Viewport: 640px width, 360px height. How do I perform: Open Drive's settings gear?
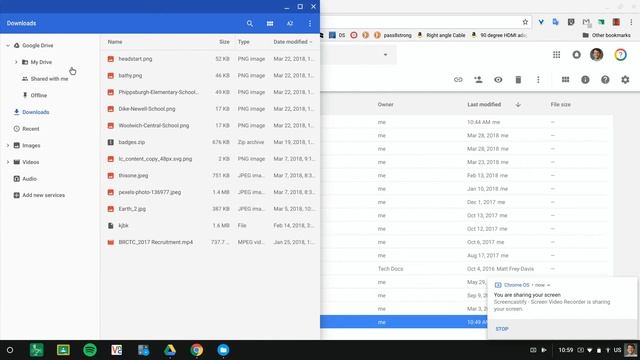coord(625,80)
